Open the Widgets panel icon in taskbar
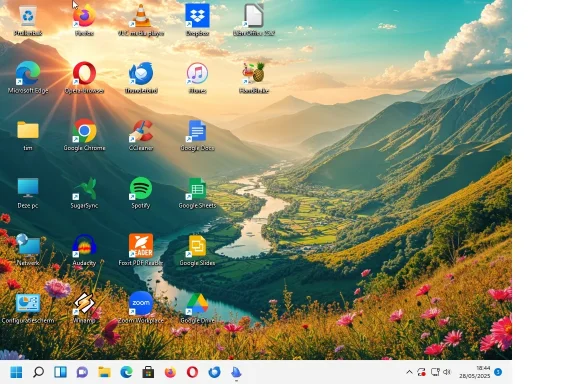 (60, 372)
